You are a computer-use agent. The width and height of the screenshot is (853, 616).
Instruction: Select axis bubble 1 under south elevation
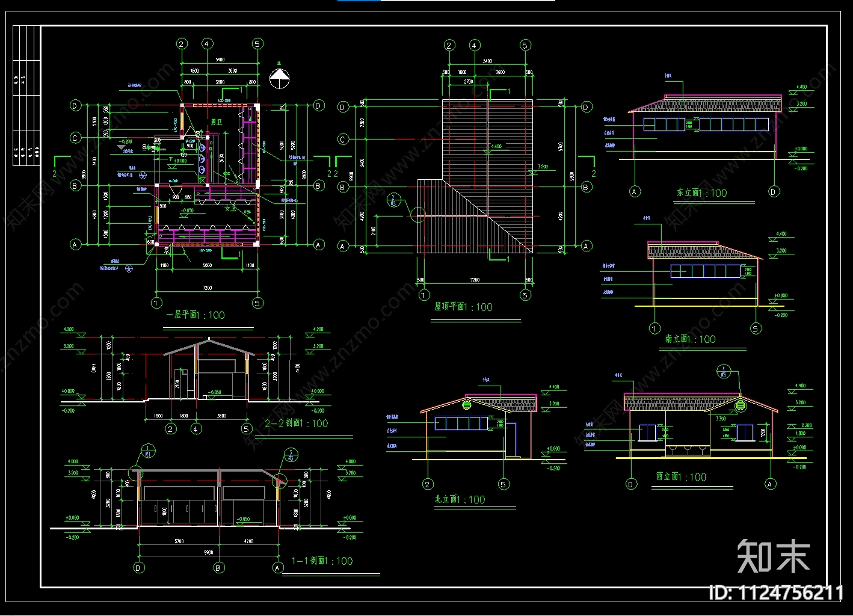click(x=654, y=328)
